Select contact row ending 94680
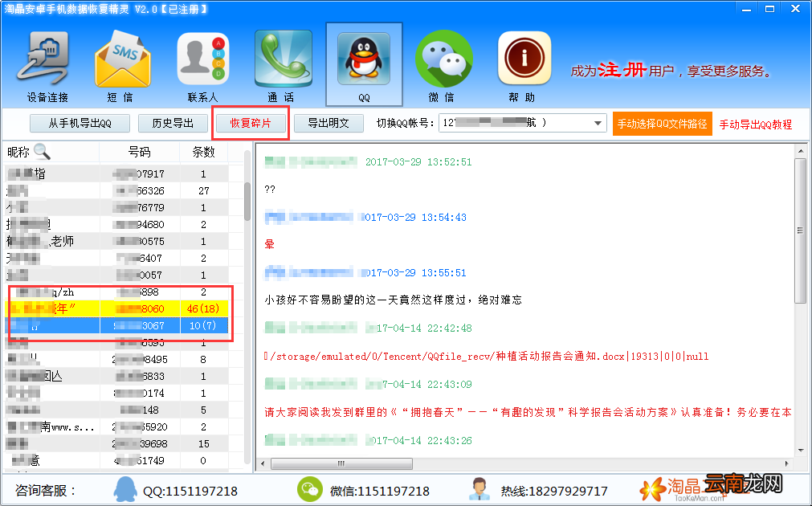Screen dimensions: 812x506 [117, 224]
